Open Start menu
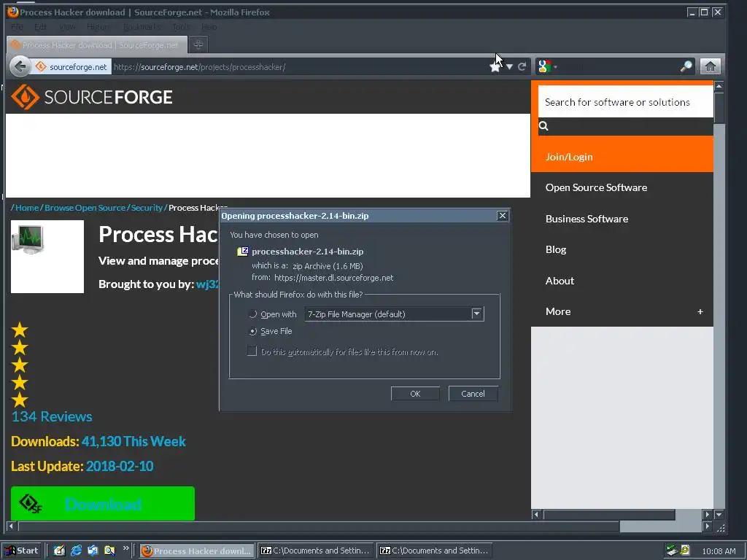Image resolution: width=747 pixels, height=560 pixels. click(21, 551)
